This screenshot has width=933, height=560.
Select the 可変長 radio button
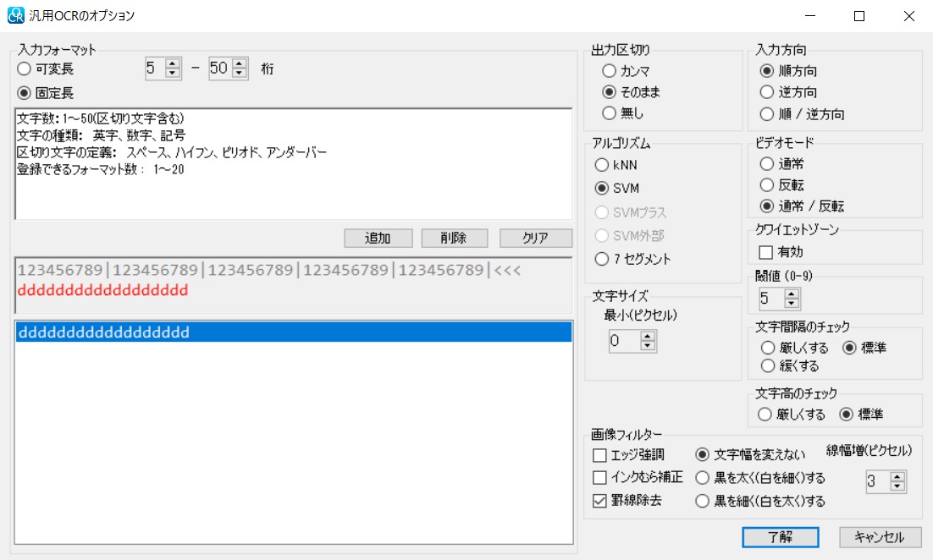click(x=25, y=69)
